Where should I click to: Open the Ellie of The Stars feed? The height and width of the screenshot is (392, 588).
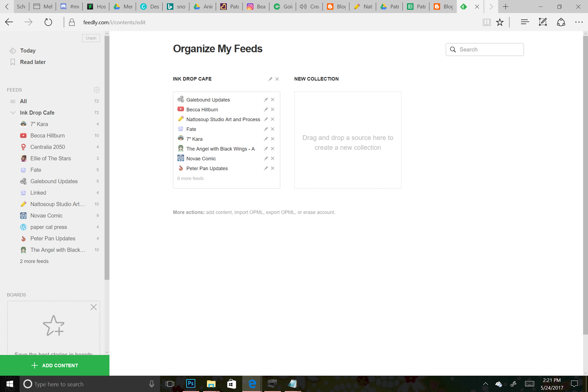[x=51, y=158]
